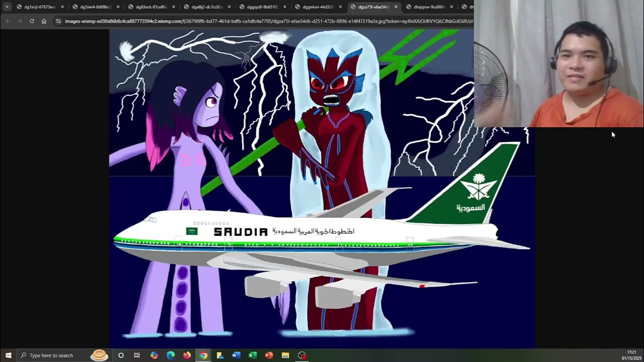
Task: Open Task View on the taskbar
Action: coord(137,355)
